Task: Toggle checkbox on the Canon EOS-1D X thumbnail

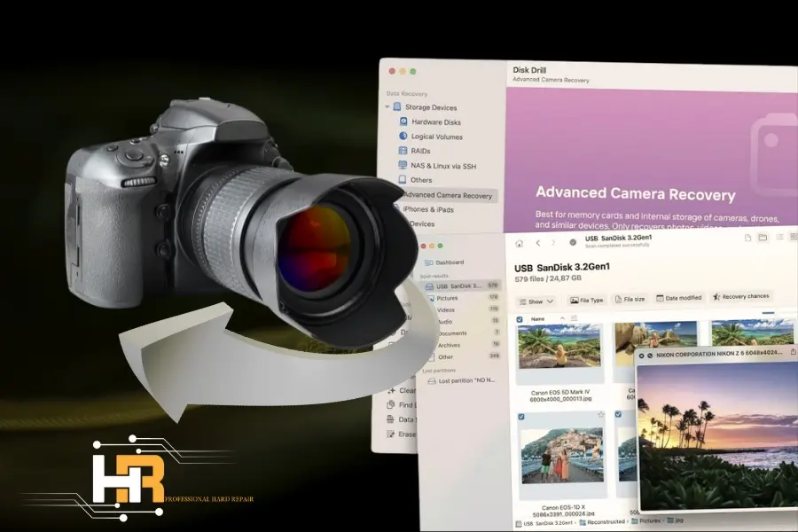Action: pos(520,416)
